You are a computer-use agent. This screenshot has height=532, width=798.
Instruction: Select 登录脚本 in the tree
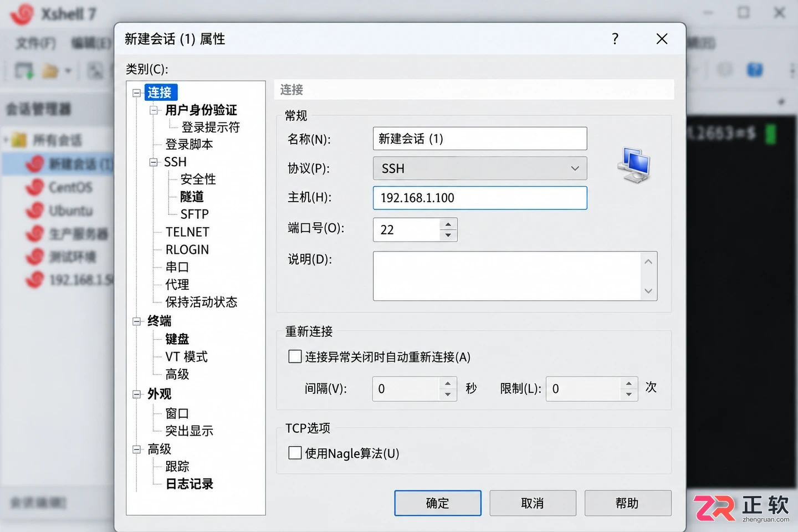point(189,145)
